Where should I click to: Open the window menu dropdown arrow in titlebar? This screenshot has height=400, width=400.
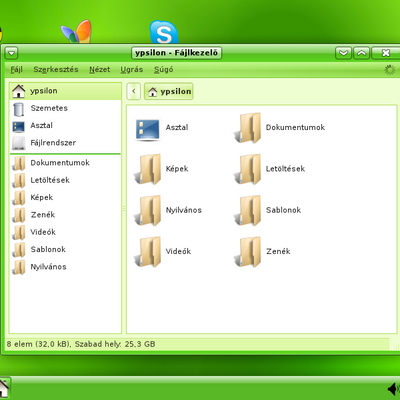[x=12, y=53]
